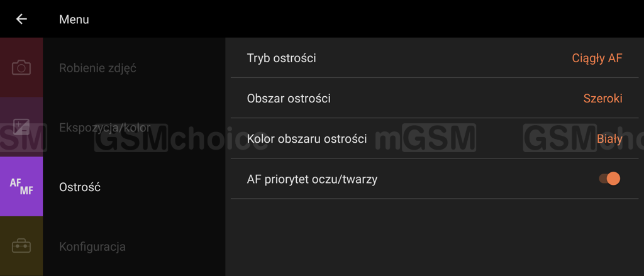Screen dimensions: 644x276
Task: Select the AF MF focus icon
Action: (21, 187)
